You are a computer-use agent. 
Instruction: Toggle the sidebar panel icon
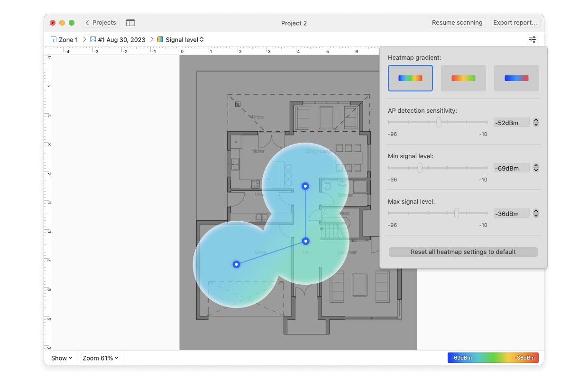pyautogui.click(x=130, y=23)
